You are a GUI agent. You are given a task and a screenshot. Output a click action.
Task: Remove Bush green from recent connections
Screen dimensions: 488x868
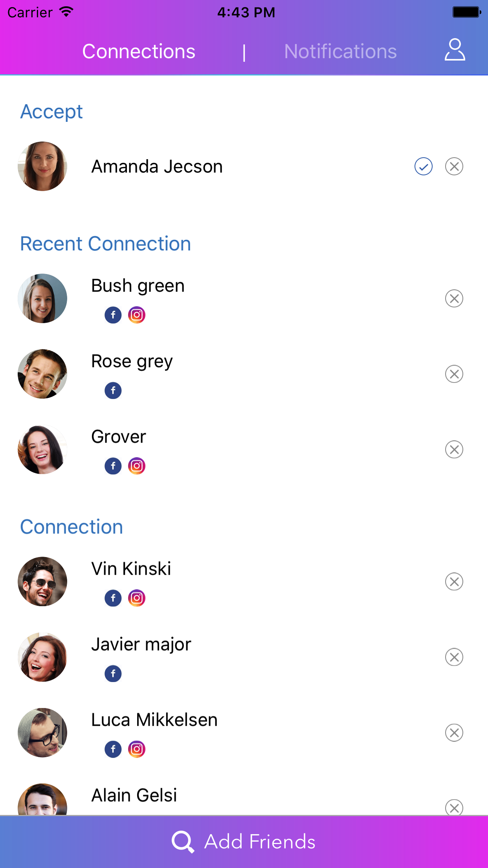454,298
